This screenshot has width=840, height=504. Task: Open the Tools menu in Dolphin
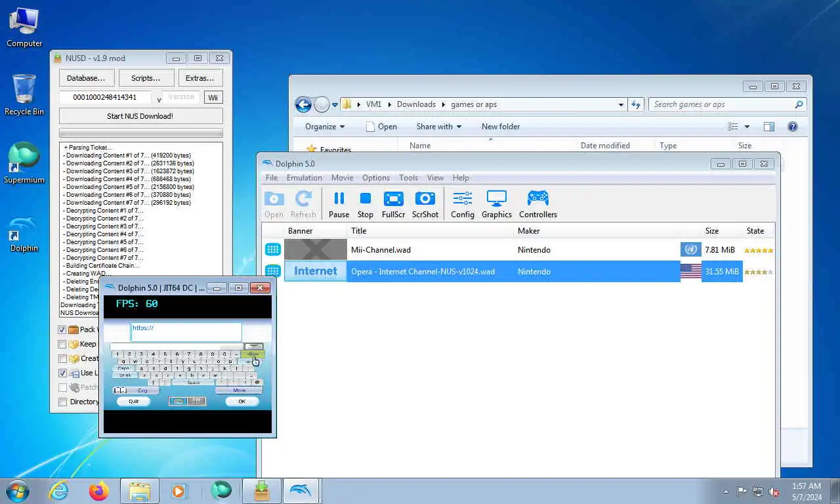[408, 178]
